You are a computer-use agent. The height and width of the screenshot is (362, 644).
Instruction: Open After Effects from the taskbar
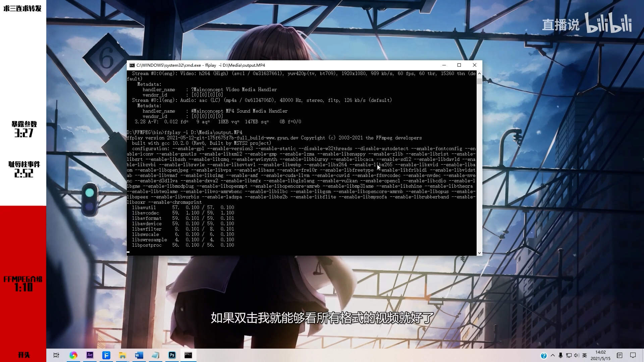pyautogui.click(x=90, y=355)
